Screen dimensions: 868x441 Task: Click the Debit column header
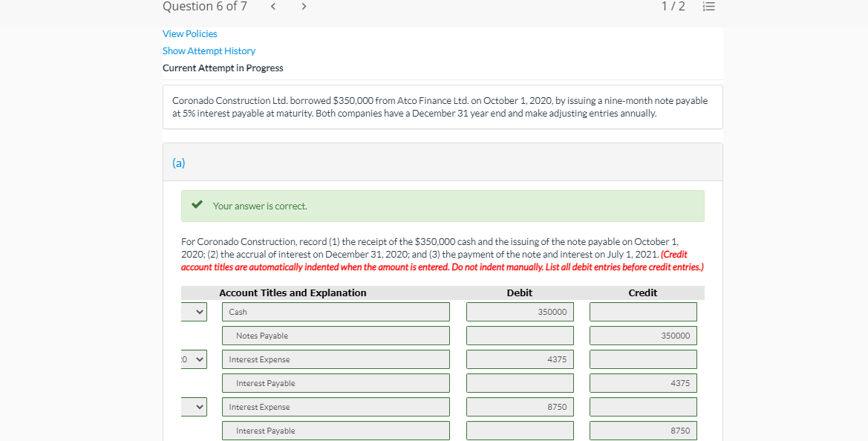pyautogui.click(x=520, y=293)
